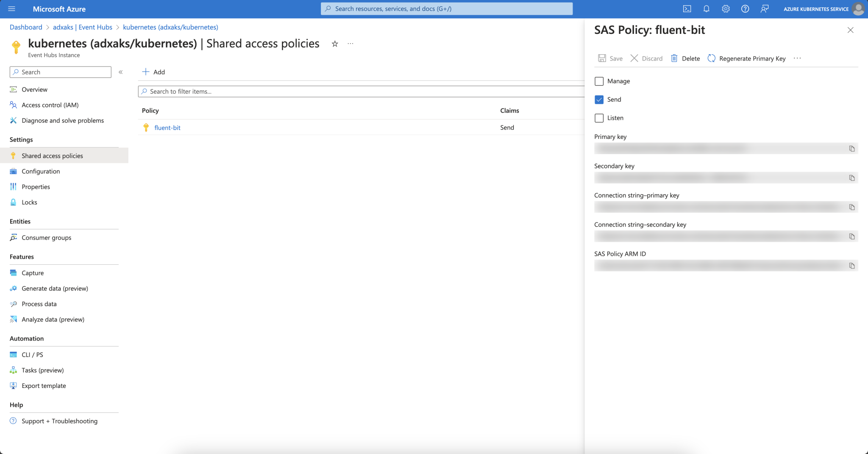The image size is (868, 454).
Task: Copy the SAS Policy ARM ID
Action: (852, 266)
